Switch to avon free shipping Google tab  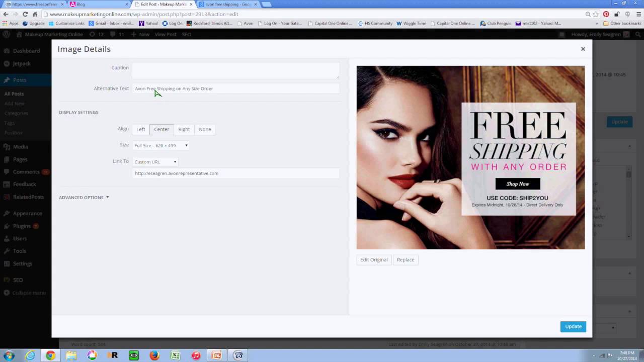[227, 4]
